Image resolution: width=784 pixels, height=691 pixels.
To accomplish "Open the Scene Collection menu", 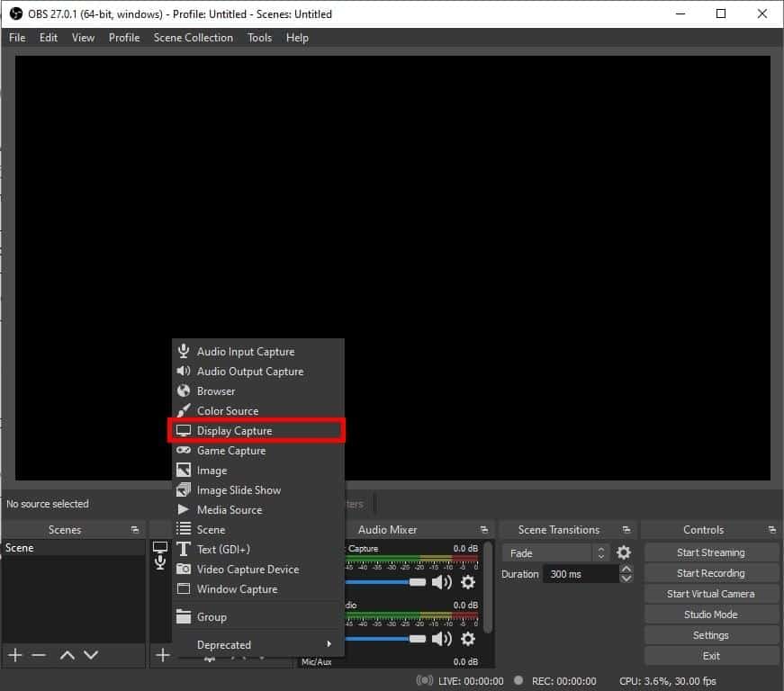I will pos(193,38).
